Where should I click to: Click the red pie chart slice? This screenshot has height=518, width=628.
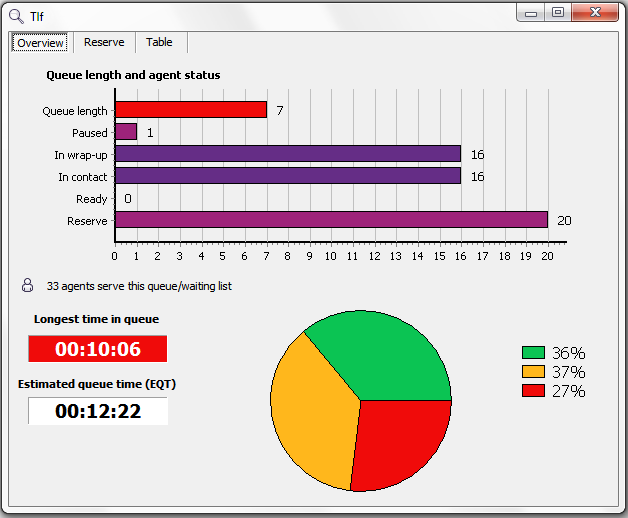pyautogui.click(x=400, y=440)
